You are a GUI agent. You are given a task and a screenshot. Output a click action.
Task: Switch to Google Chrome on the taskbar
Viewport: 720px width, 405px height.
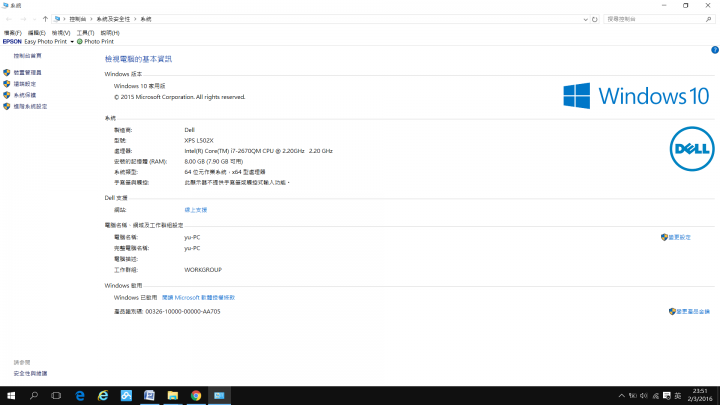point(196,395)
